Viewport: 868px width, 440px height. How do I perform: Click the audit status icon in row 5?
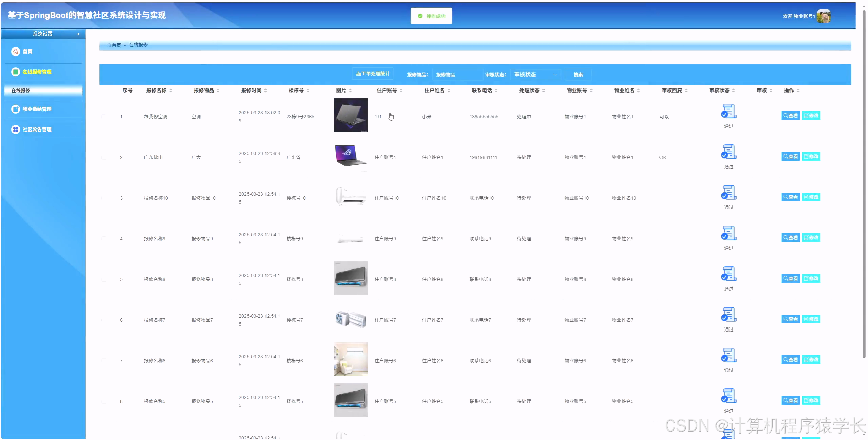click(x=729, y=274)
